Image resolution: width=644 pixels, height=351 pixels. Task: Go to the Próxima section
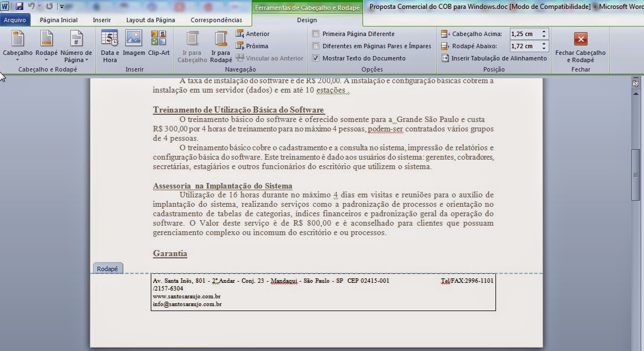coord(252,46)
